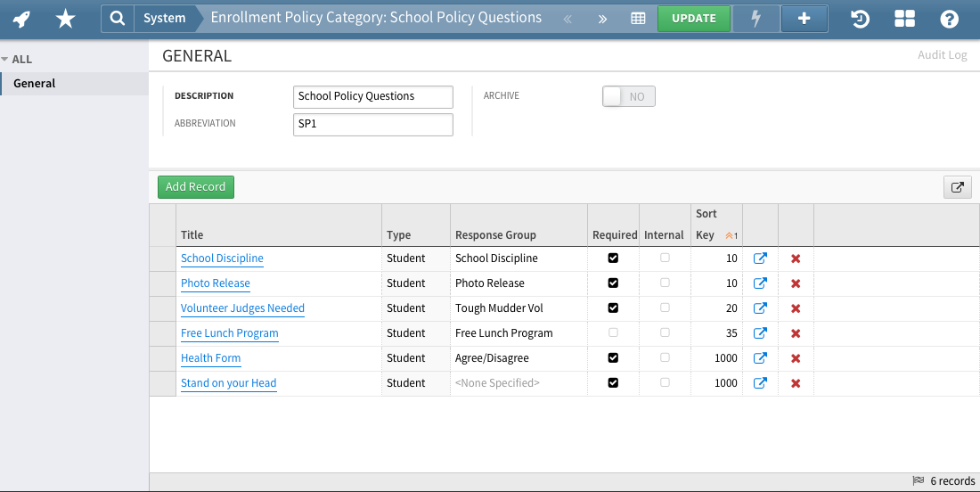Viewport: 980px width, 492px height.
Task: Open favorites with the star icon
Action: pyautogui.click(x=65, y=18)
